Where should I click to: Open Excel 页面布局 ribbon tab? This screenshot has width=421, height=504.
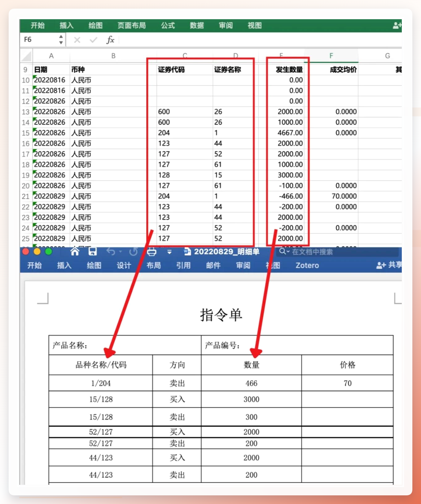[x=132, y=25]
